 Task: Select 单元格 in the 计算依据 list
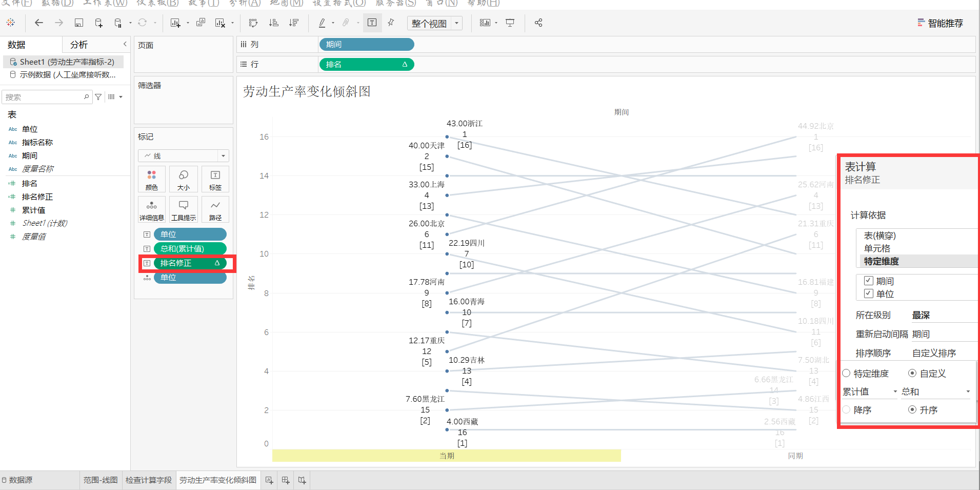point(877,248)
